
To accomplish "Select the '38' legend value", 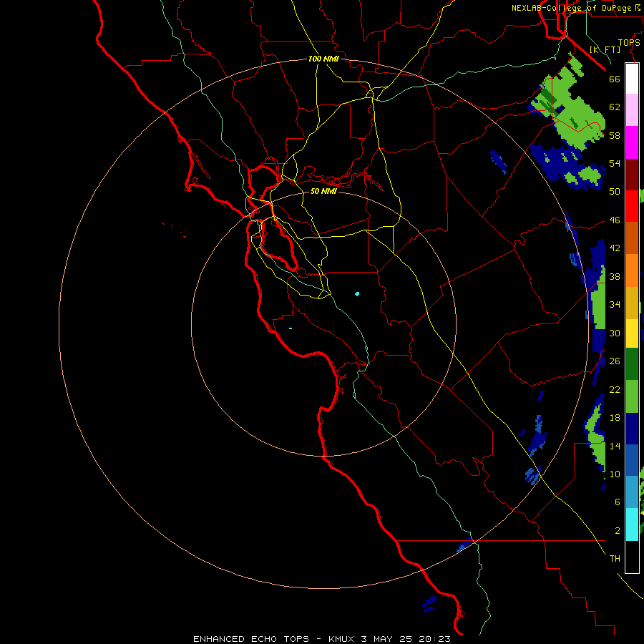I will pyautogui.click(x=615, y=277).
